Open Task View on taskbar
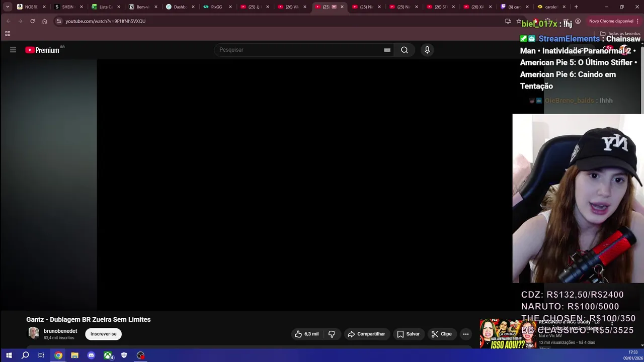 (41, 355)
